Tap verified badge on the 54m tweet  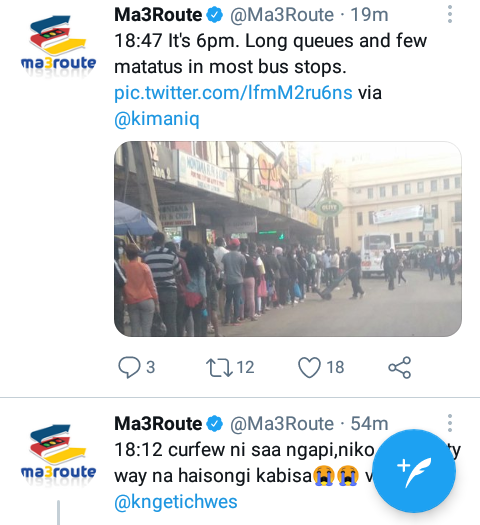pos(215,424)
